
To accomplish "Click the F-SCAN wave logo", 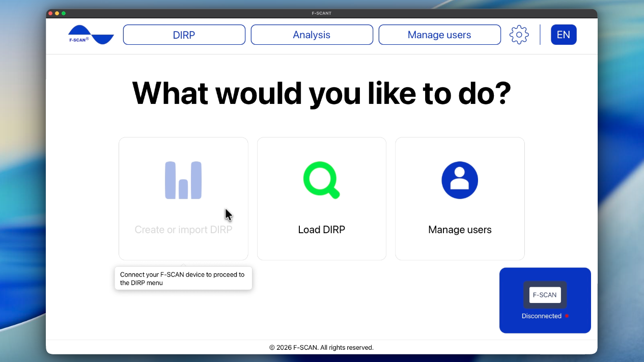I will tap(91, 35).
